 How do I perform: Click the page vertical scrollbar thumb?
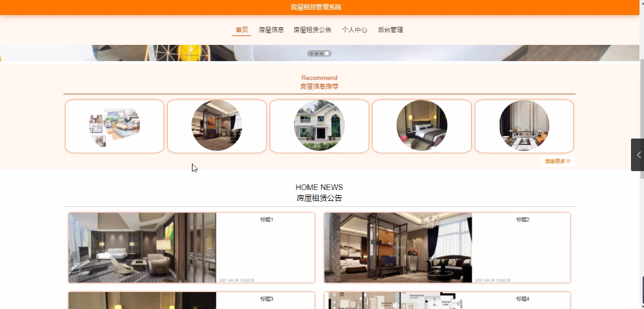641,119
